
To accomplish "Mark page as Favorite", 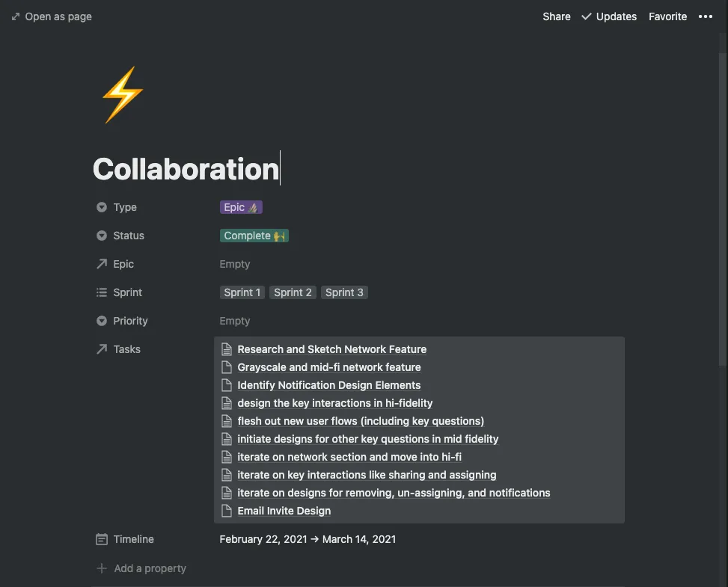I will click(667, 16).
